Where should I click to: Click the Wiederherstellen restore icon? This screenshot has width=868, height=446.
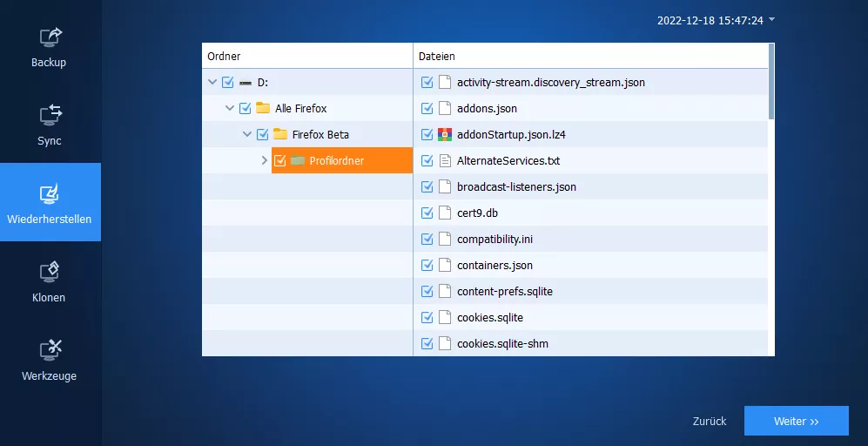50,193
